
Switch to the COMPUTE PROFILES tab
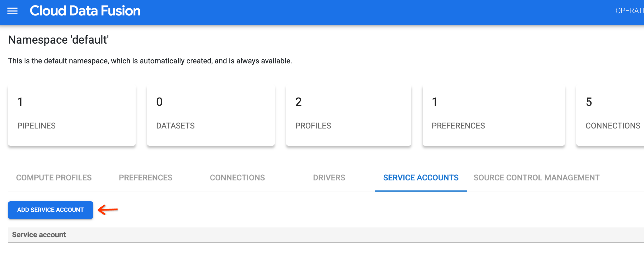(x=54, y=178)
